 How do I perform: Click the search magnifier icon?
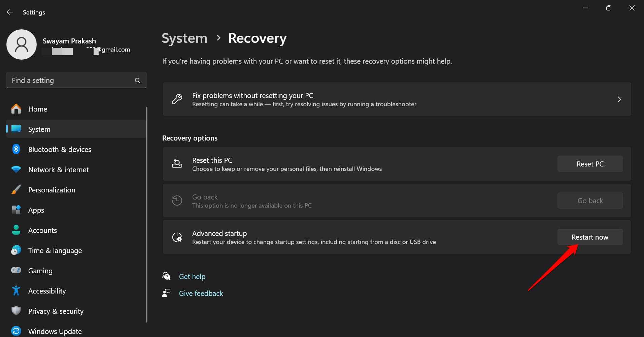137,81
